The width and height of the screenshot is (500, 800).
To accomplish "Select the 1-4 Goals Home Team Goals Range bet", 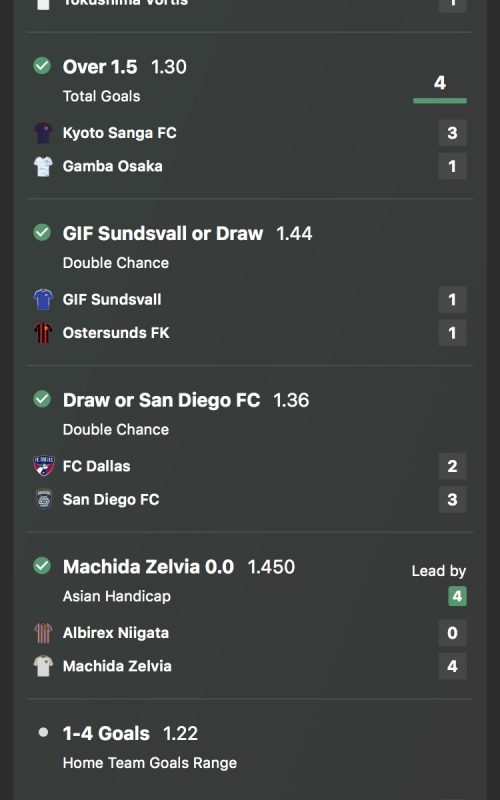I will [250, 747].
